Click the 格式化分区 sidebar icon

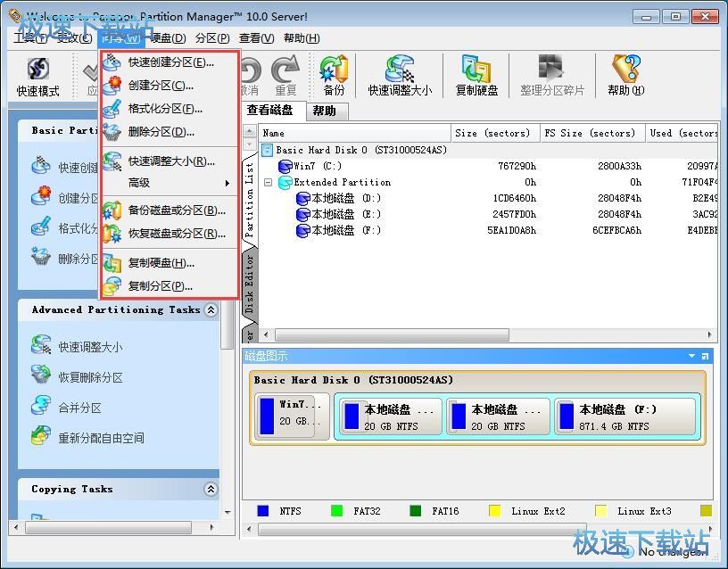[41, 226]
